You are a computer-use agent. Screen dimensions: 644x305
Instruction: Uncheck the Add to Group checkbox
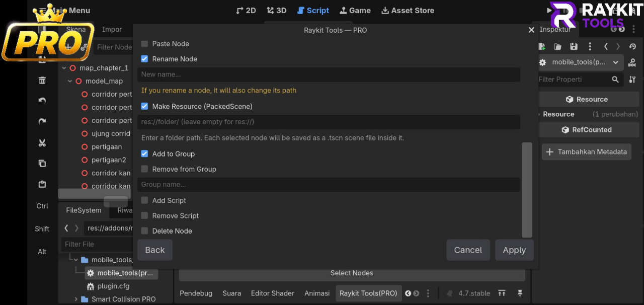144,154
